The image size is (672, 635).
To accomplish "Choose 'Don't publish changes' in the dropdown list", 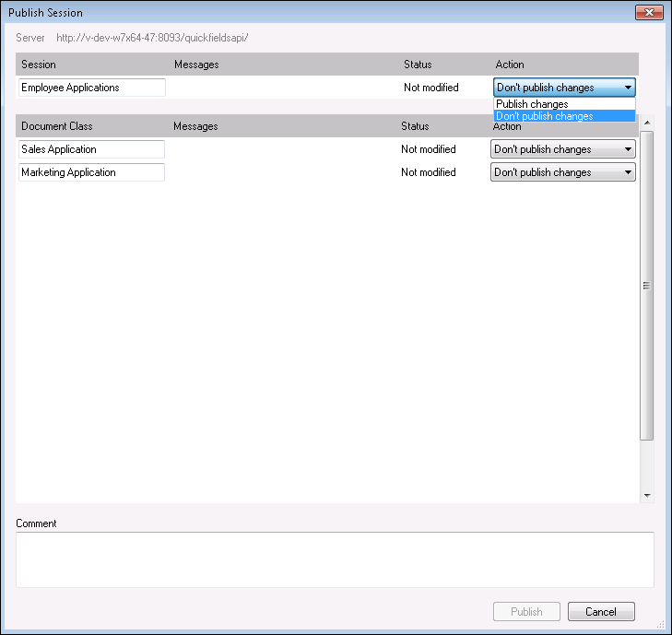I will (x=564, y=116).
